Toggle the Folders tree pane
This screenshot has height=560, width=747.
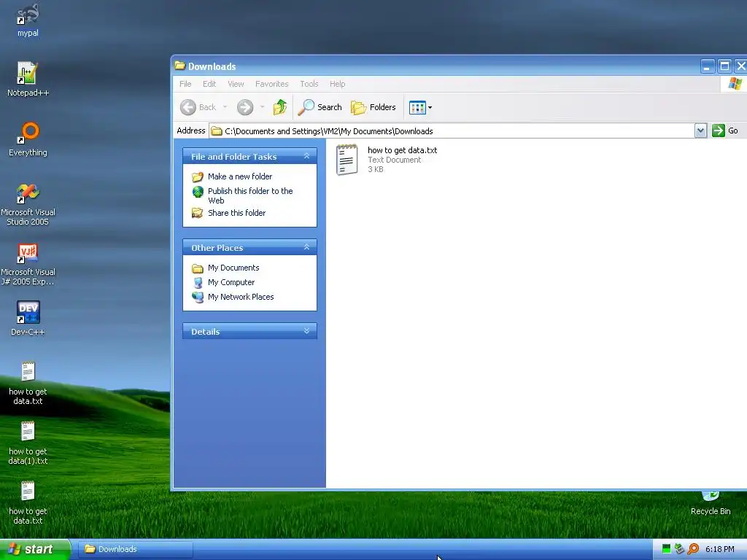point(373,107)
